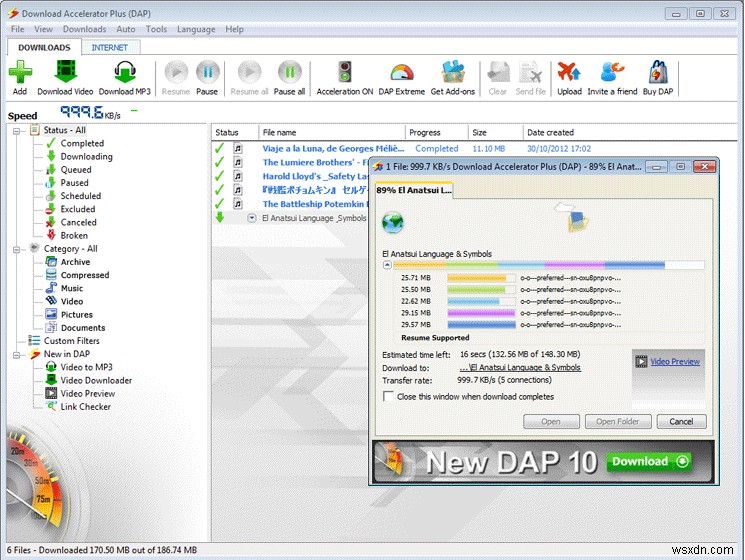The width and height of the screenshot is (745, 560).
Task: Switch to the INTERNET tab
Action: point(110,47)
